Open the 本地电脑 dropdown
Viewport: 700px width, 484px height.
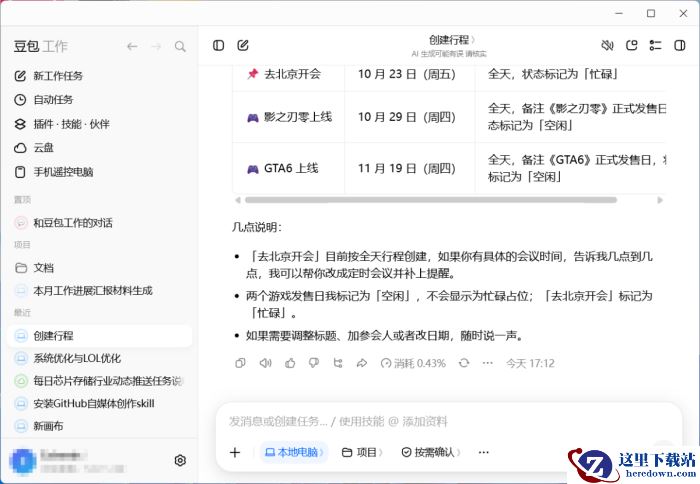tap(294, 452)
